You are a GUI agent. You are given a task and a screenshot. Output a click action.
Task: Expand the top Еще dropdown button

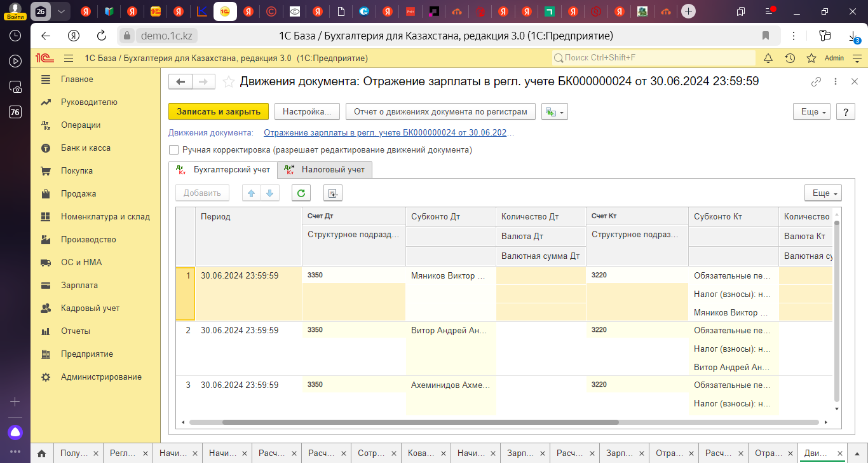[x=812, y=111]
